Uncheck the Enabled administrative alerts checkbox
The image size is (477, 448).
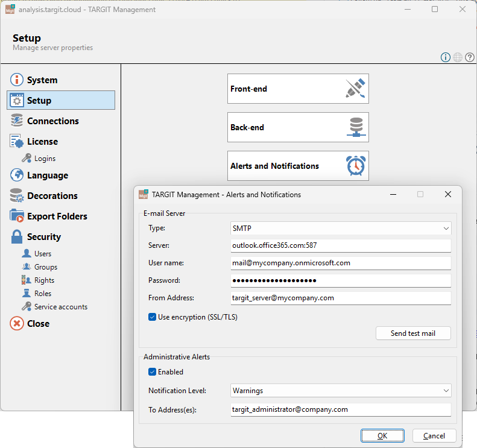pyautogui.click(x=152, y=371)
